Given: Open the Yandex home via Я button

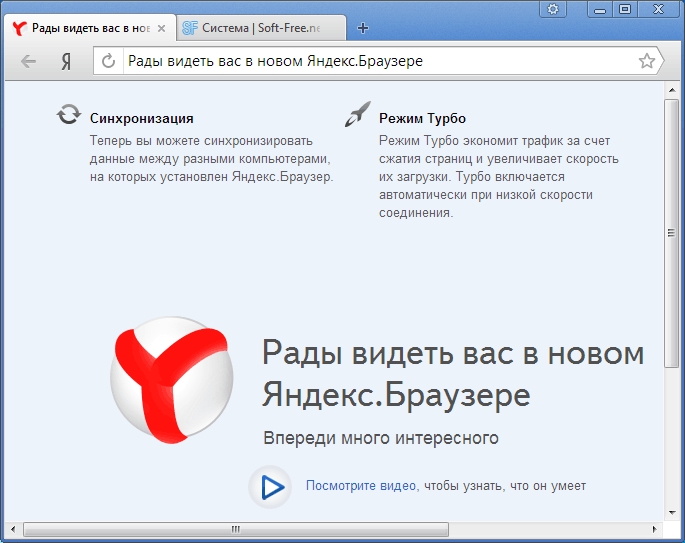Looking at the screenshot, I should (66, 62).
